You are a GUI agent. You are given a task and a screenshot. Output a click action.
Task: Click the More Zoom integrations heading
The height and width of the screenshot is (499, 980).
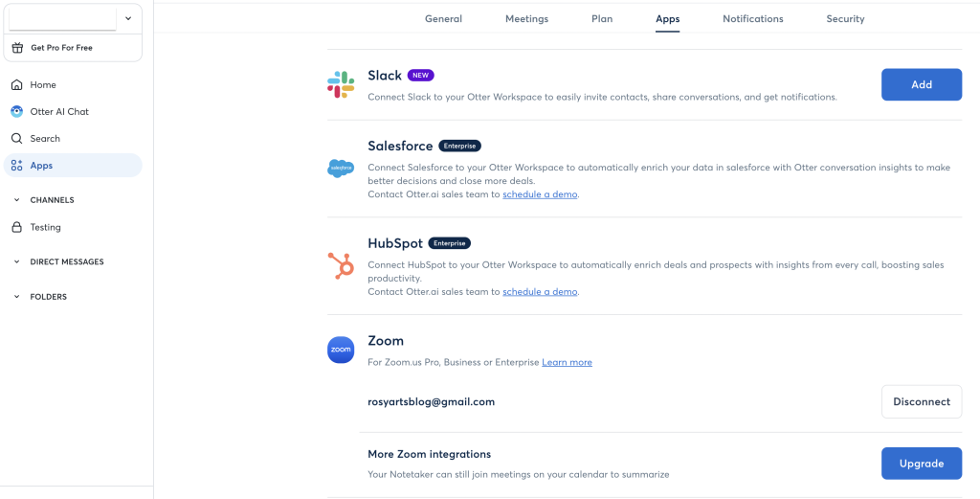430,454
